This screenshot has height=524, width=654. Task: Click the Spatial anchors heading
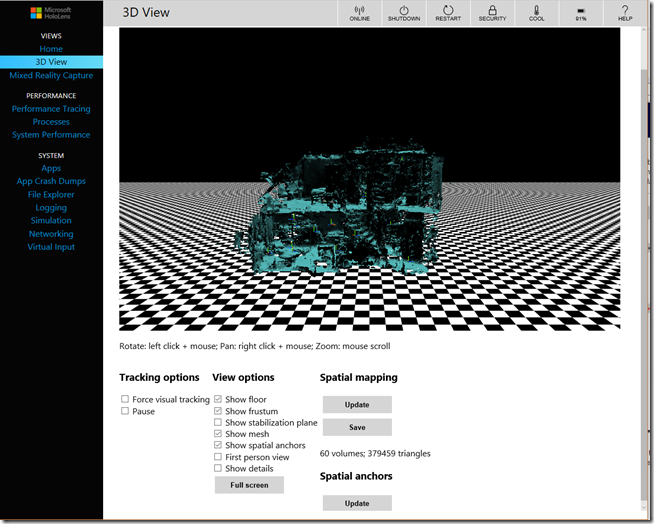coord(356,476)
